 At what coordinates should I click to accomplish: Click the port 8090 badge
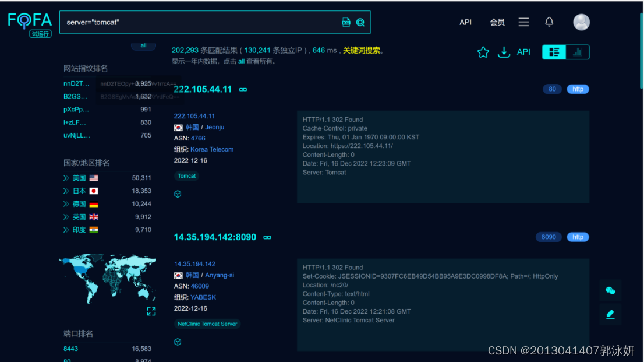pos(549,237)
